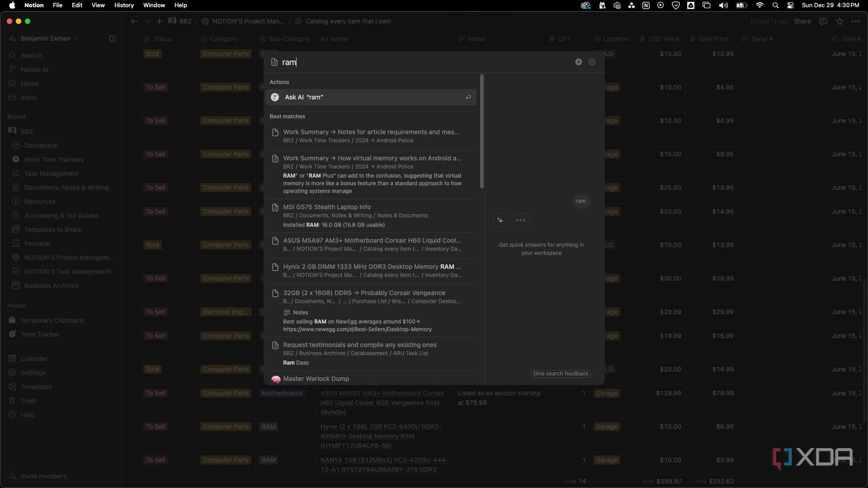
Task: Open Notion AI in sidebar
Action: pos(34,70)
